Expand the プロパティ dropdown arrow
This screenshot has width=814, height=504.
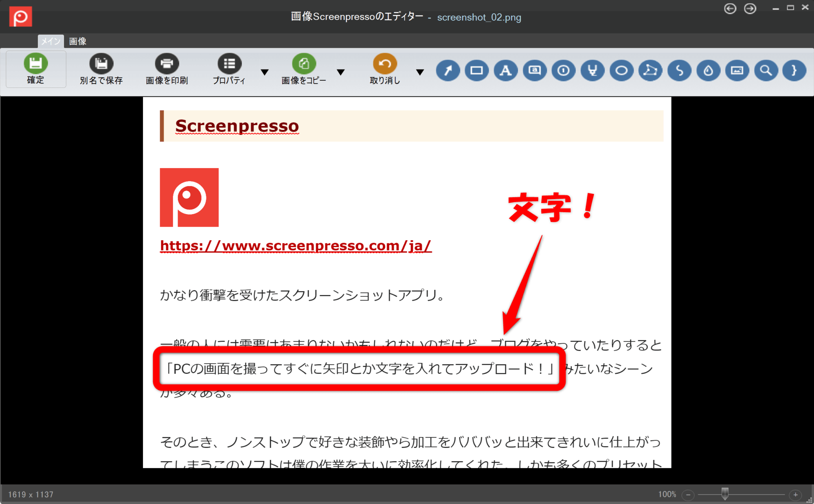click(x=265, y=72)
